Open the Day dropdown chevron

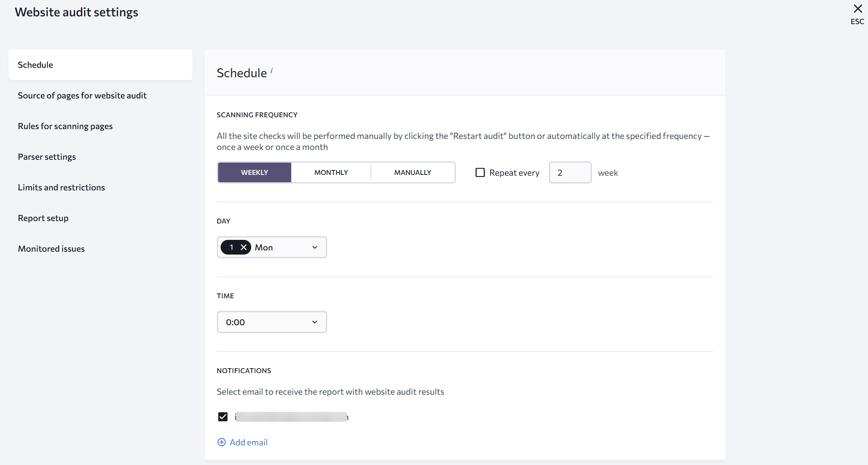click(315, 247)
